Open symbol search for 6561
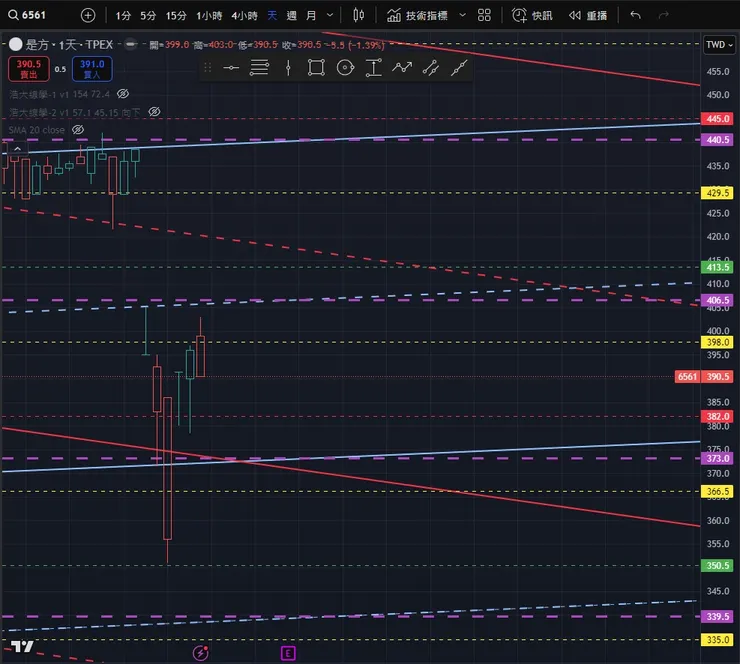Screen dimensions: 740x664 (x=27, y=15)
